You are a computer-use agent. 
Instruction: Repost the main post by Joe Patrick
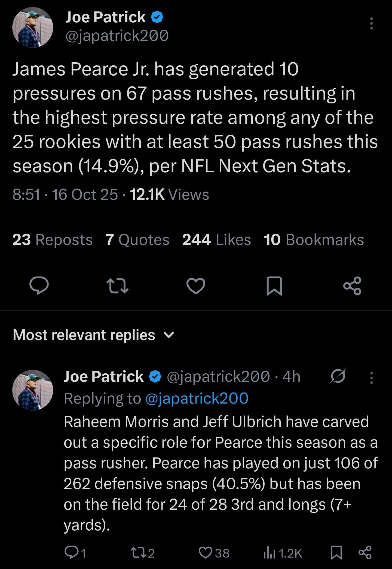[117, 285]
